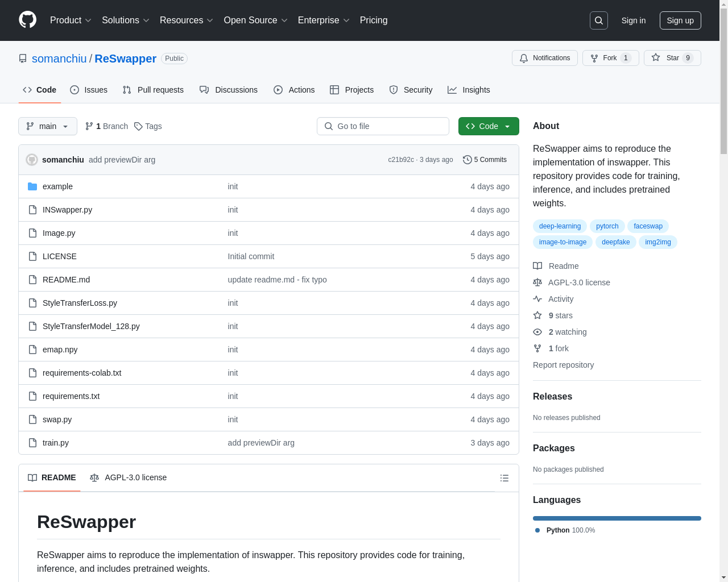Image resolution: width=728 pixels, height=582 pixels.
Task: Open the green Code dropdown button
Action: click(x=489, y=126)
